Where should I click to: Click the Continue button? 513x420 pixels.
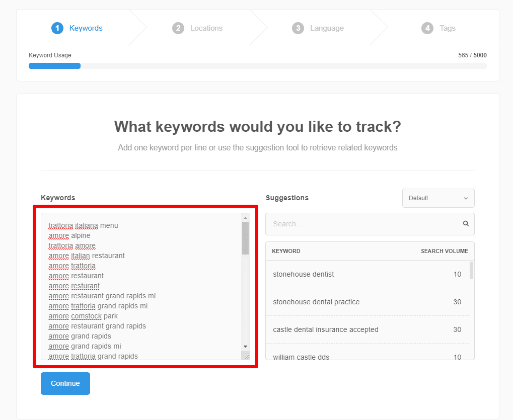click(65, 383)
